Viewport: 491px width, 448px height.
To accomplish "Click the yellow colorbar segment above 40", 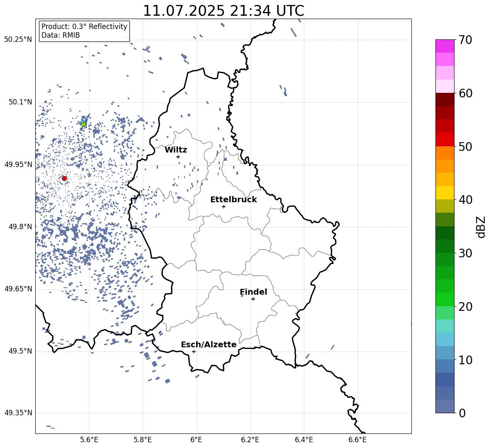I will click(x=445, y=193).
